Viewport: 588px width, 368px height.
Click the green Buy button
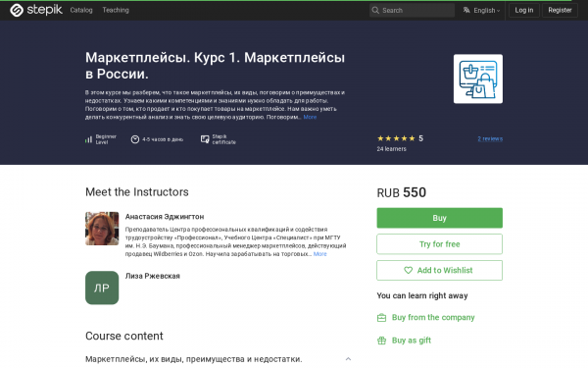439,218
